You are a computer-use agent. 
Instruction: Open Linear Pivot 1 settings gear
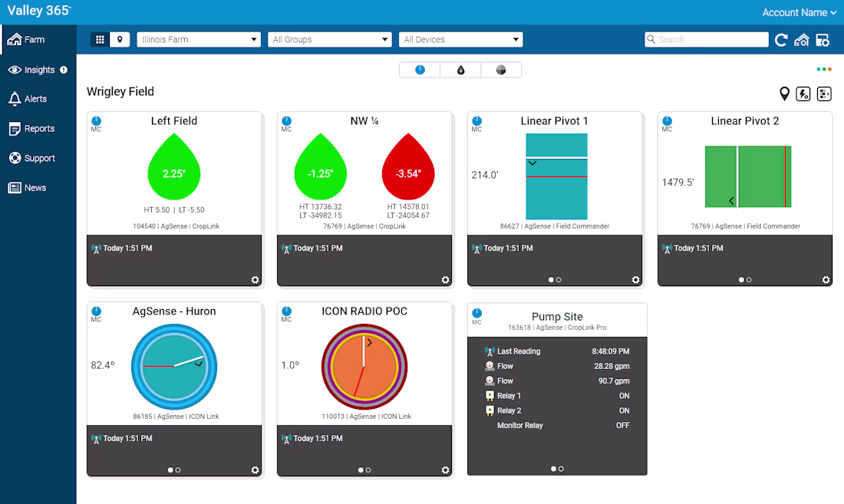tap(636, 280)
